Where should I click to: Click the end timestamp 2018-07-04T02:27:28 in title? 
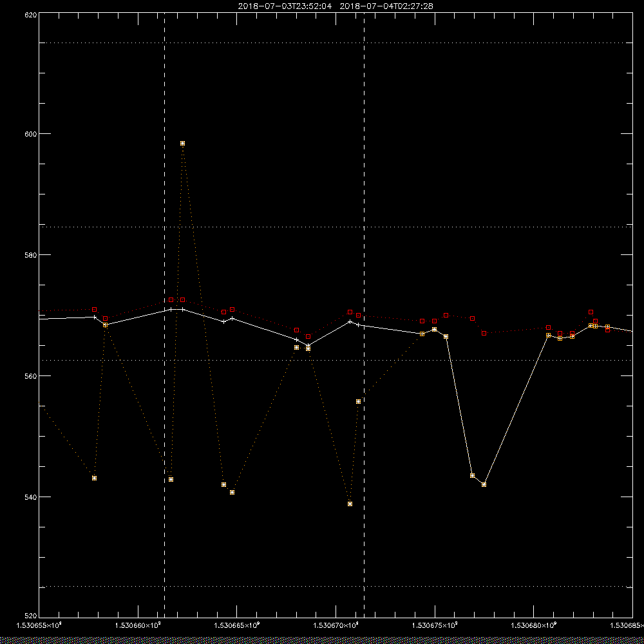[386, 6]
